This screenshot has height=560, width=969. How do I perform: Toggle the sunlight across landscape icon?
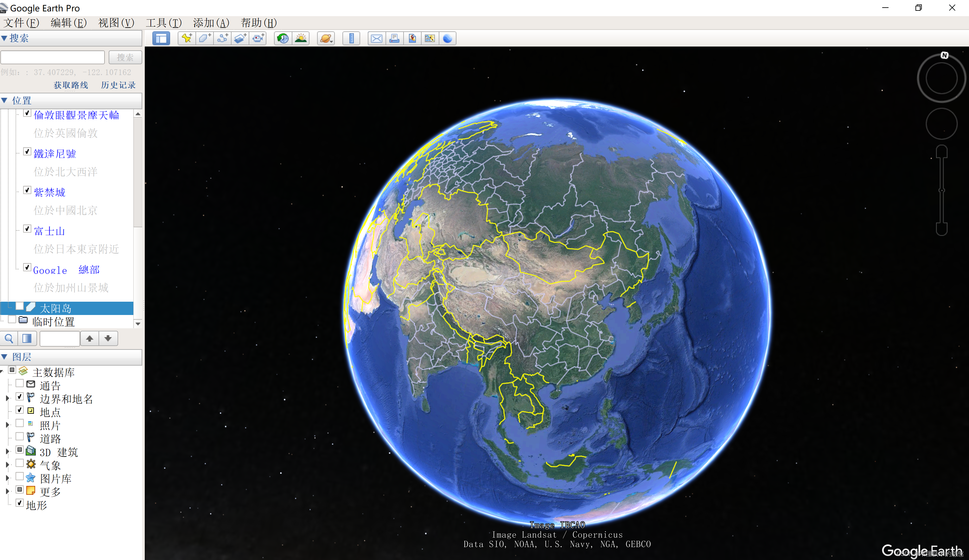click(x=301, y=38)
